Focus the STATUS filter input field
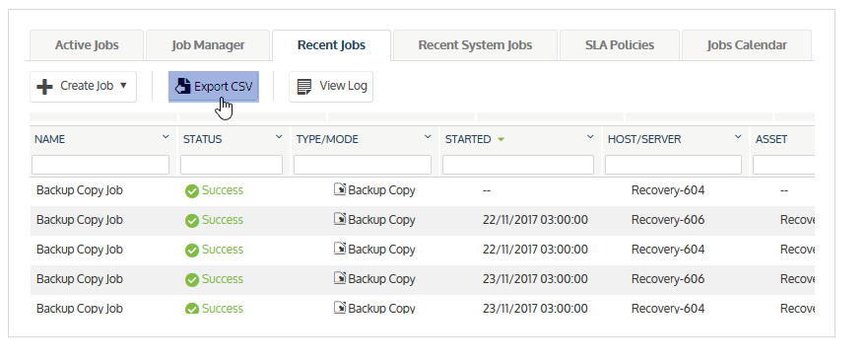 coord(232,165)
